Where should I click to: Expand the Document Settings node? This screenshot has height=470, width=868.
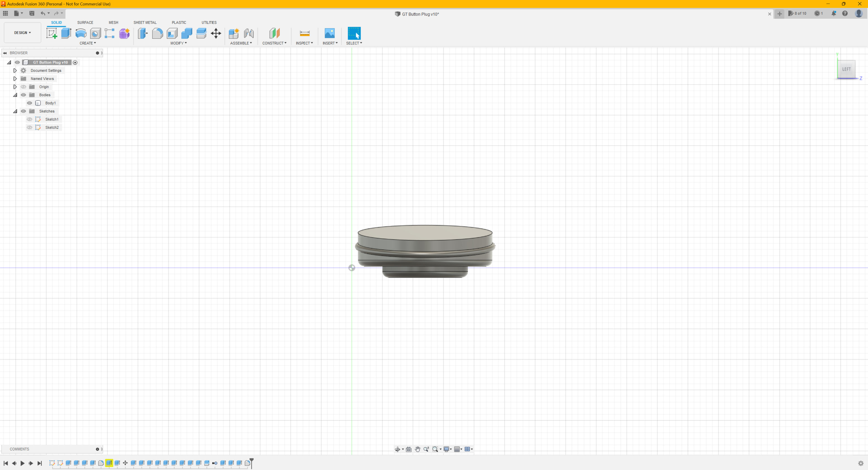point(15,71)
